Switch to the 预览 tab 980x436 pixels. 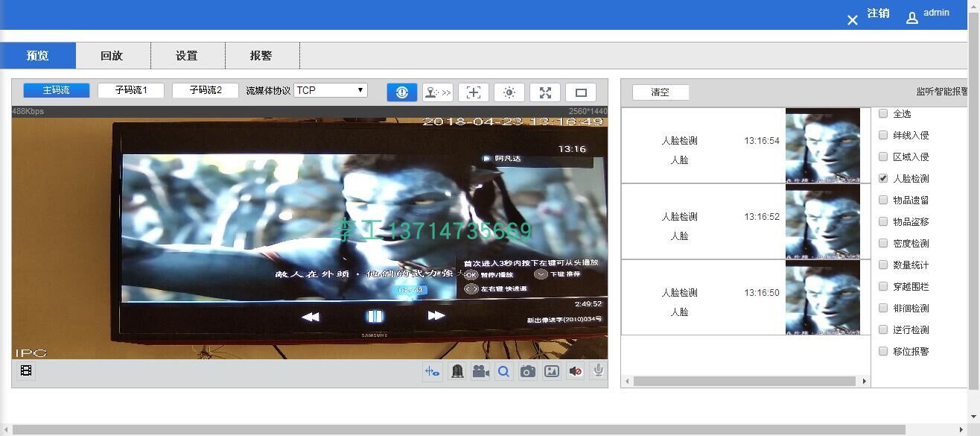pos(38,56)
